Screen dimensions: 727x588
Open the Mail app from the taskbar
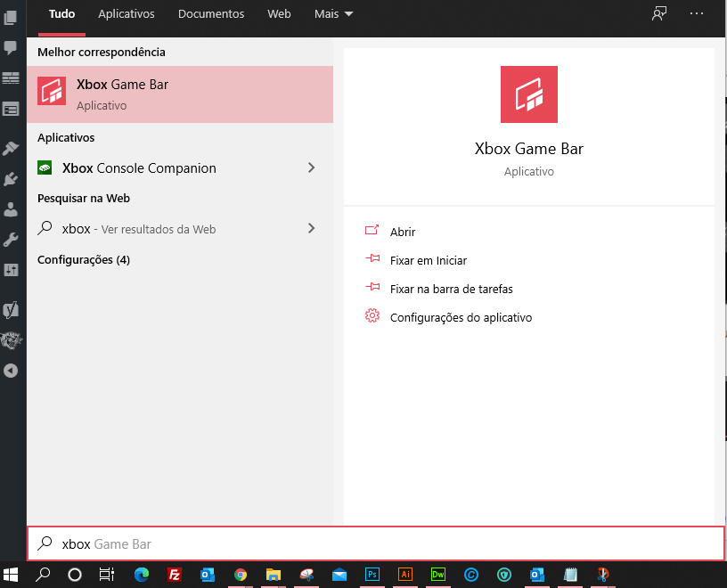click(x=339, y=575)
